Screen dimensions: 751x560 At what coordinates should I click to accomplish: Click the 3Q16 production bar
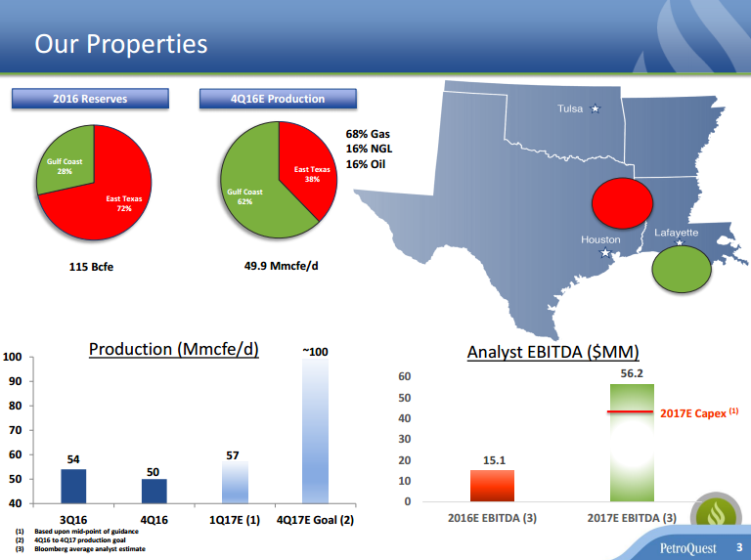(x=73, y=486)
